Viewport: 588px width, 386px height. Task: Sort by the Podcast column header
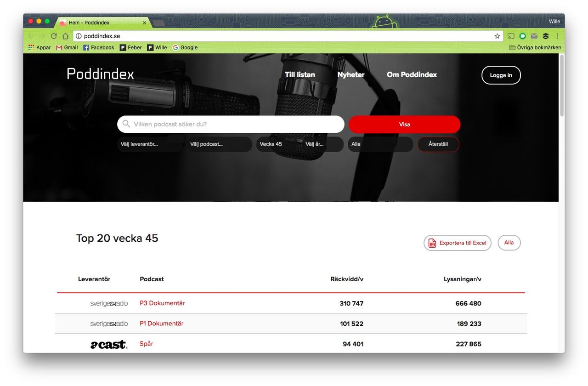click(x=152, y=279)
